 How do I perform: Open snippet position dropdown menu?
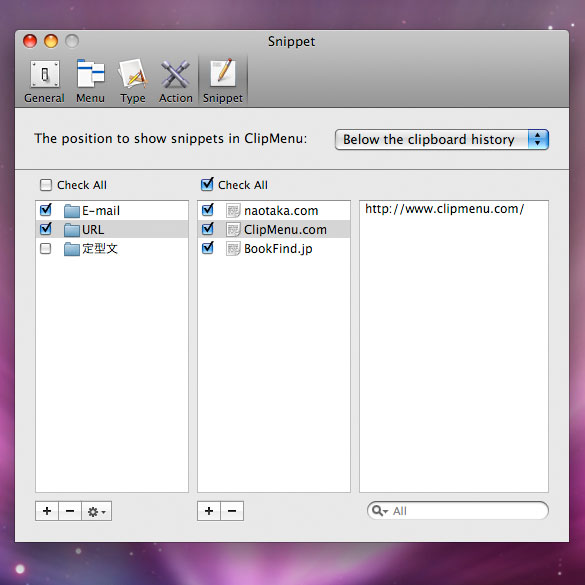(x=442, y=140)
